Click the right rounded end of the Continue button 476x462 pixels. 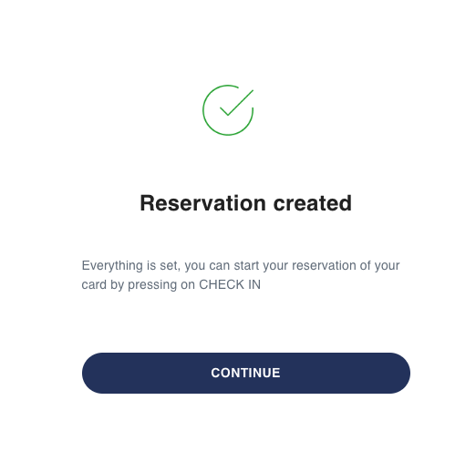[x=398, y=373]
